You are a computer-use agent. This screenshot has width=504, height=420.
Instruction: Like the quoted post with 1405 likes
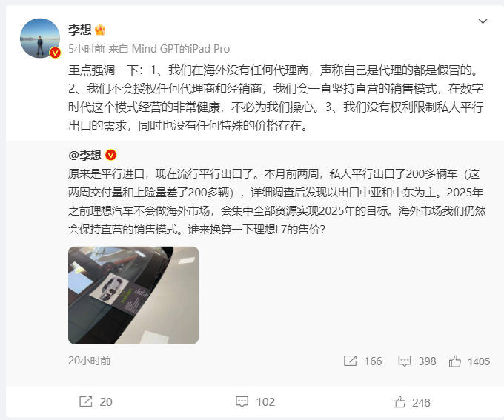point(469,361)
